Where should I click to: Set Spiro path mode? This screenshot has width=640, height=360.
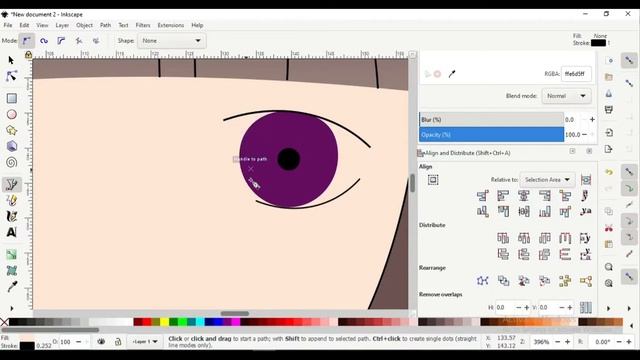pos(44,41)
